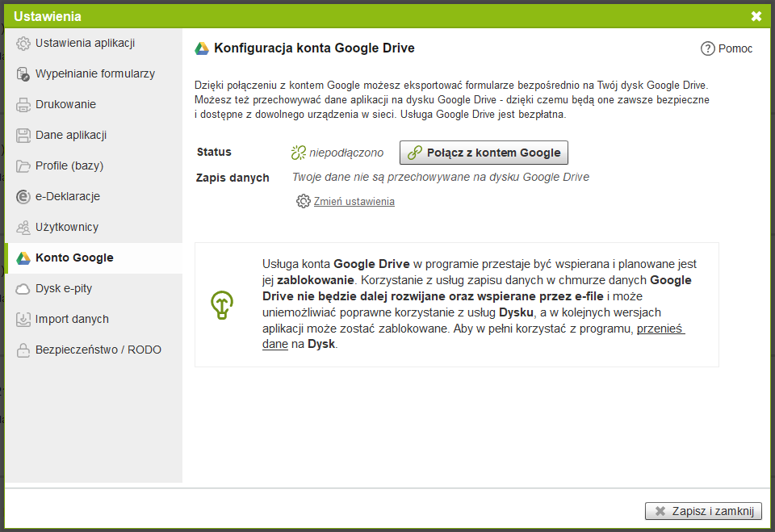The image size is (775, 532).
Task: Follow the przenieś dane link
Action: (x=660, y=329)
